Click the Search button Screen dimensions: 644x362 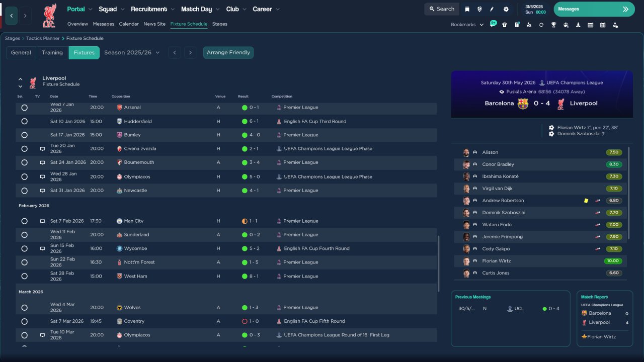pyautogui.click(x=441, y=9)
